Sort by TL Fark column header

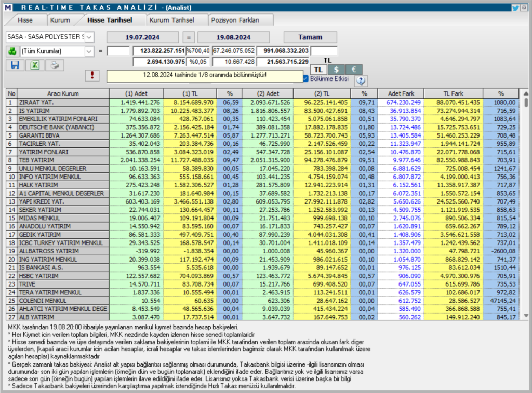[453, 93]
